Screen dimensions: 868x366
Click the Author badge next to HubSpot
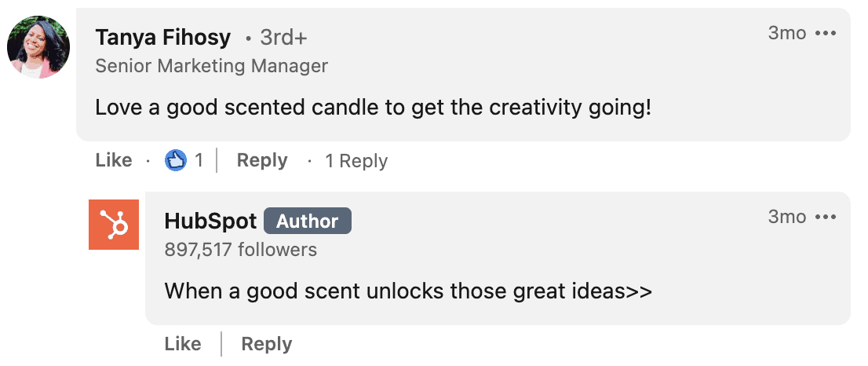click(x=307, y=221)
